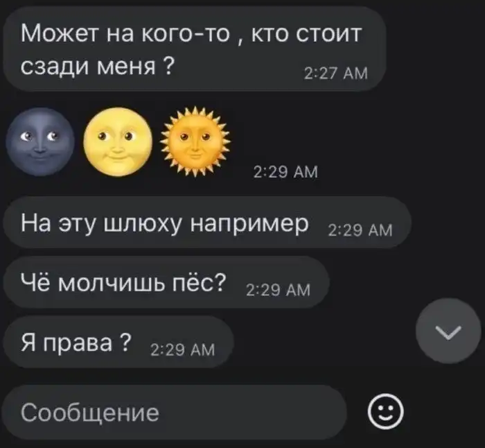Click the timestamp next to "Чё молчишь пёс?"
This screenshot has width=485, height=448.
(278, 291)
